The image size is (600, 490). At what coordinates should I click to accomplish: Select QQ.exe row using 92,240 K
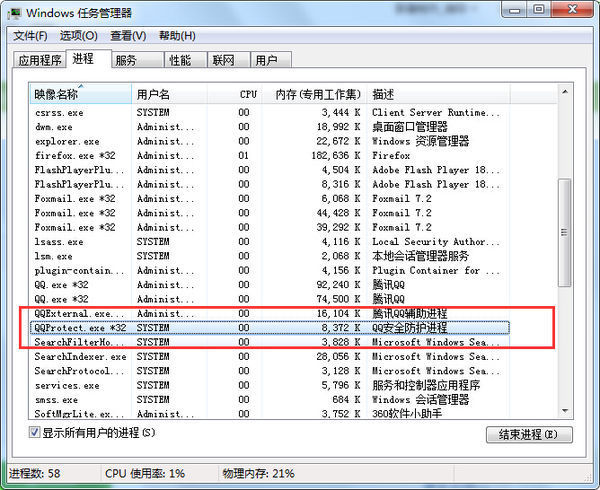tap(270, 285)
